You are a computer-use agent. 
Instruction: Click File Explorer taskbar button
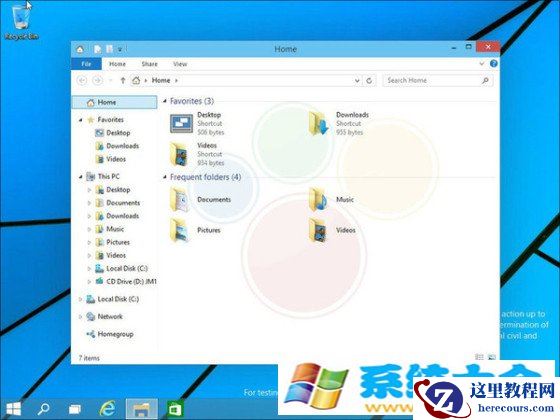point(141,409)
